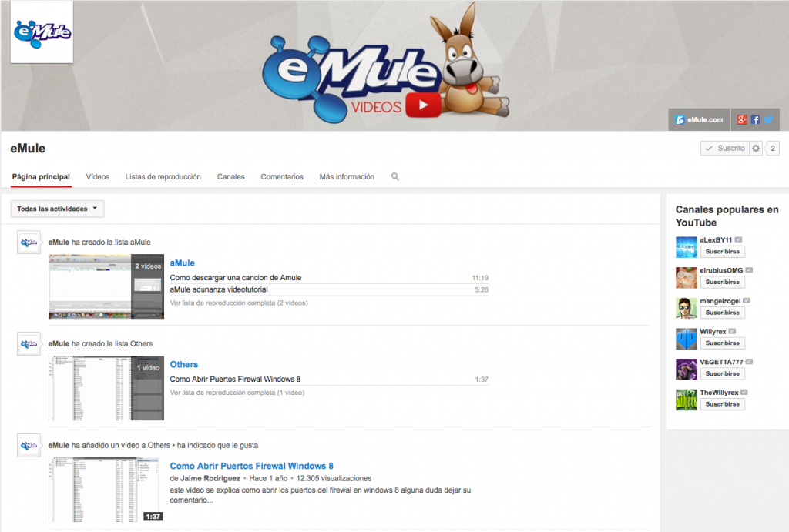Open the eMule.com banner link

pyautogui.click(x=699, y=119)
